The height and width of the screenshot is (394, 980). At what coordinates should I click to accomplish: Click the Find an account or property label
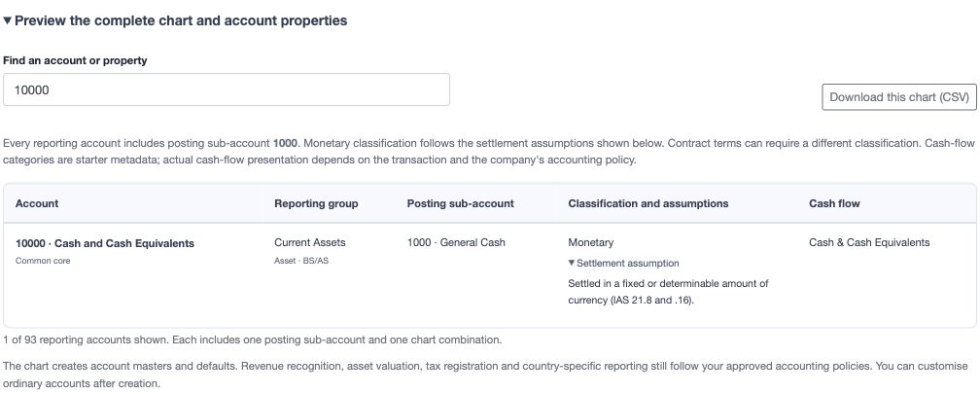75,60
